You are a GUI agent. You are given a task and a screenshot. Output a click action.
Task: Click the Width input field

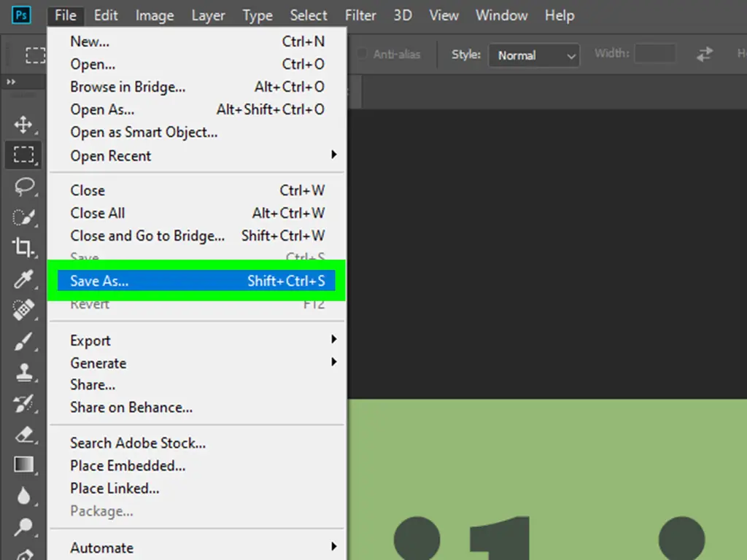655,53
